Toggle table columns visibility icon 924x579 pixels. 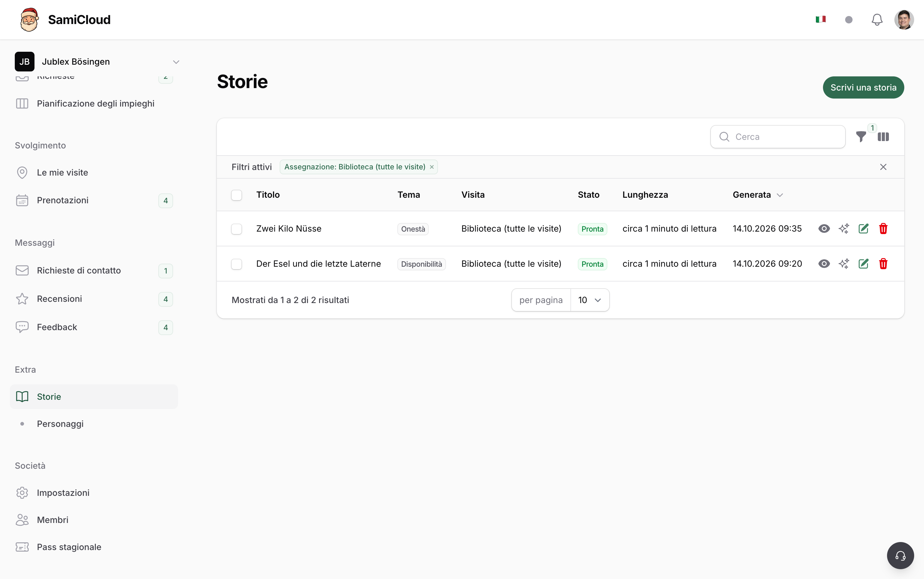(x=883, y=137)
